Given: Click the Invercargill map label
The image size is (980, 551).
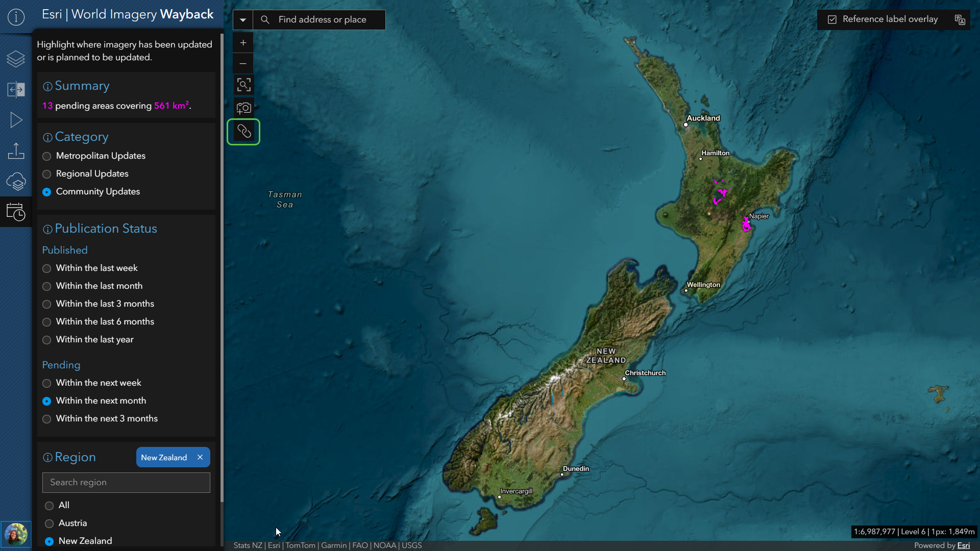Looking at the screenshot, I should tap(516, 491).
